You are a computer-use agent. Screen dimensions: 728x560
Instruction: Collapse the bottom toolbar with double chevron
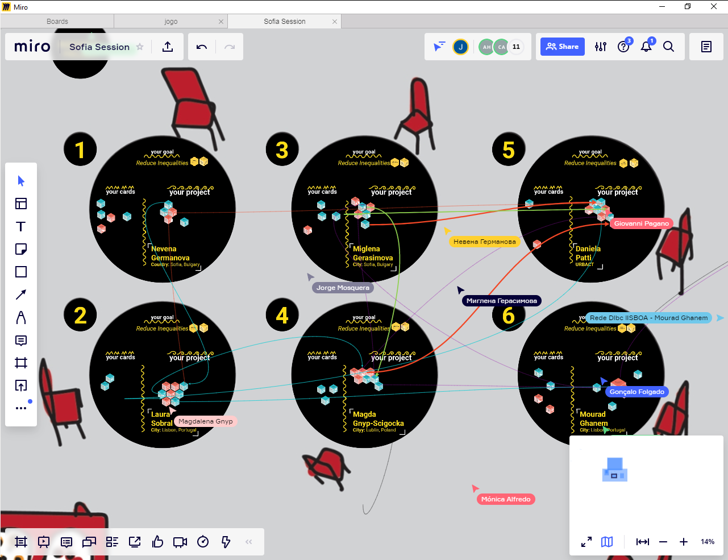[x=248, y=542]
